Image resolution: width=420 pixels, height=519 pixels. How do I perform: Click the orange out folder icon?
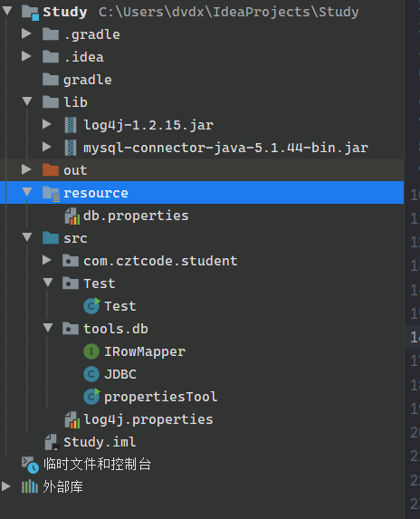51,169
